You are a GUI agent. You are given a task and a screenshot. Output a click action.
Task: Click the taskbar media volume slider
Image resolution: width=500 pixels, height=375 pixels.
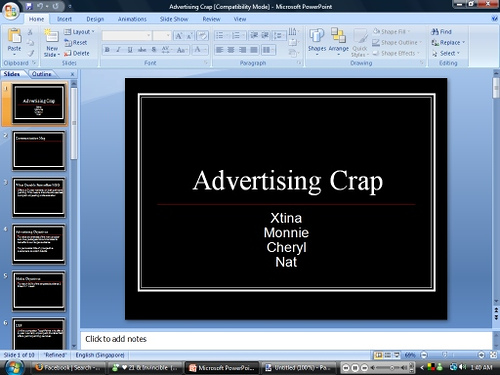pos(389,368)
